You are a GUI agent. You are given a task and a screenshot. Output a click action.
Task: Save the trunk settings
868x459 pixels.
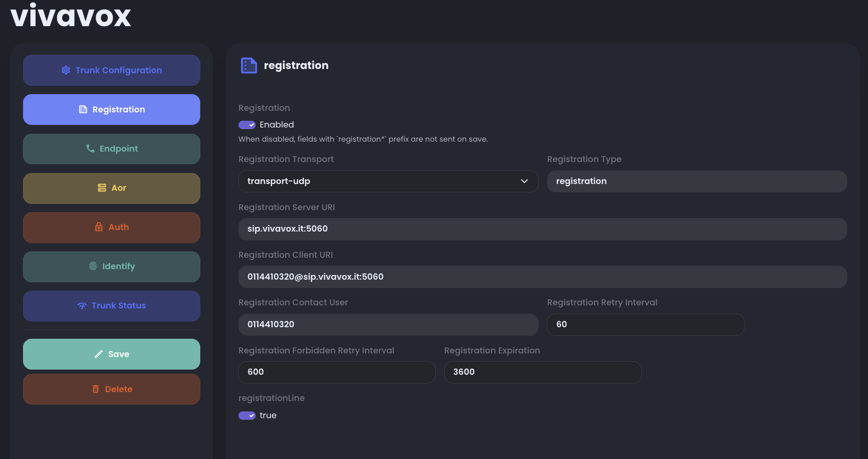click(x=111, y=354)
